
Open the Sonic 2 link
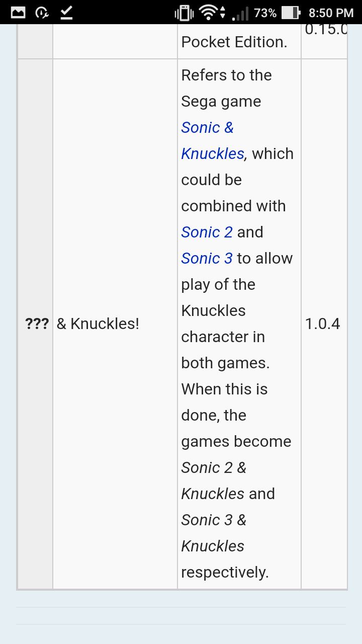coord(207,232)
